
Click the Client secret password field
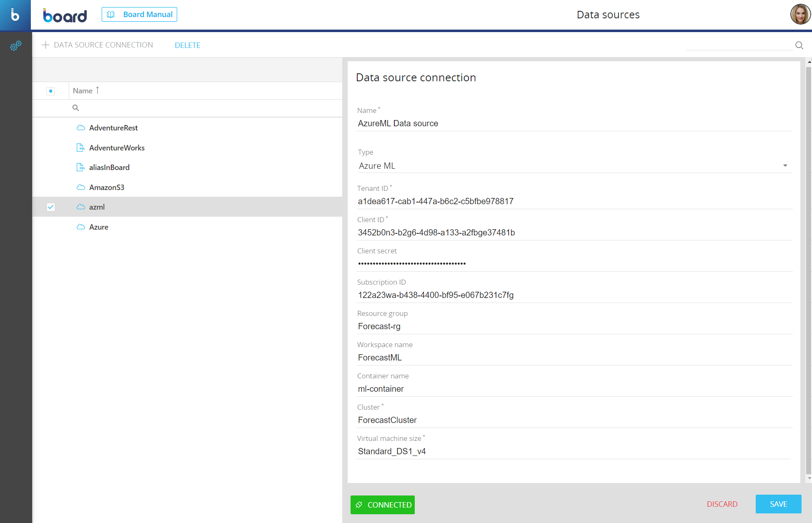tap(574, 264)
